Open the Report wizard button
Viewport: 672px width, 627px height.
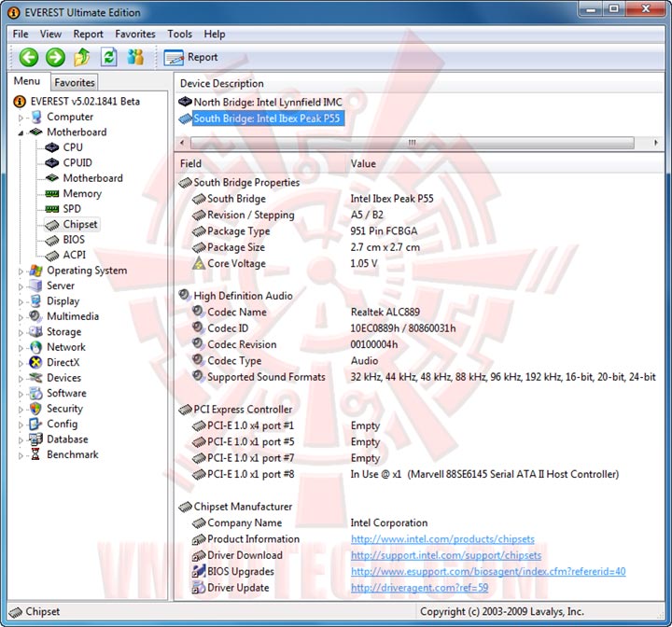[x=190, y=58]
